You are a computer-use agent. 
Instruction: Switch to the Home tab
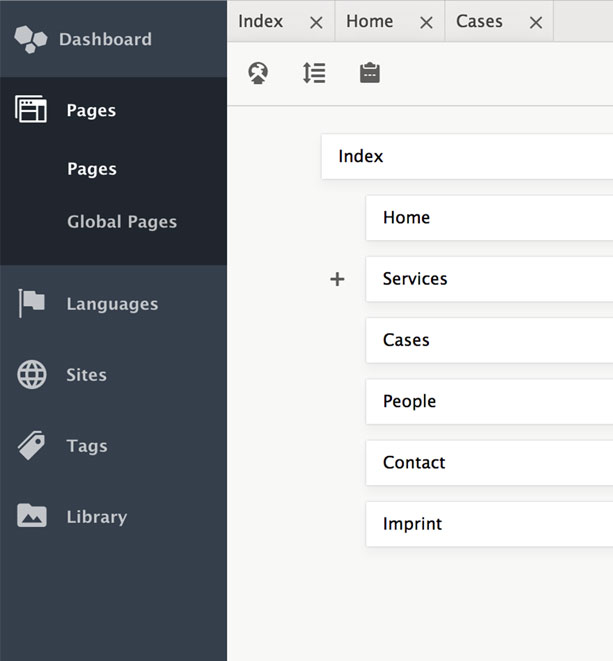369,21
